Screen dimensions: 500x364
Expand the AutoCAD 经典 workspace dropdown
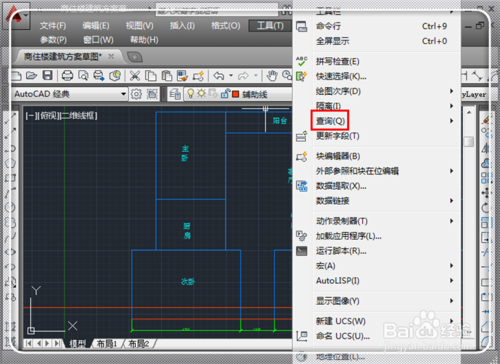click(123, 94)
